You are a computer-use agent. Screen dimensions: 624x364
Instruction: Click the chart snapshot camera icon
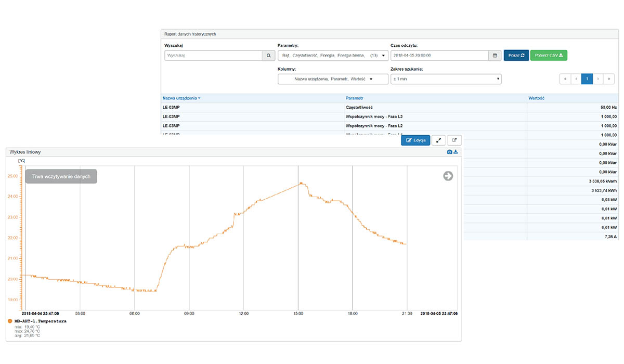(x=450, y=152)
